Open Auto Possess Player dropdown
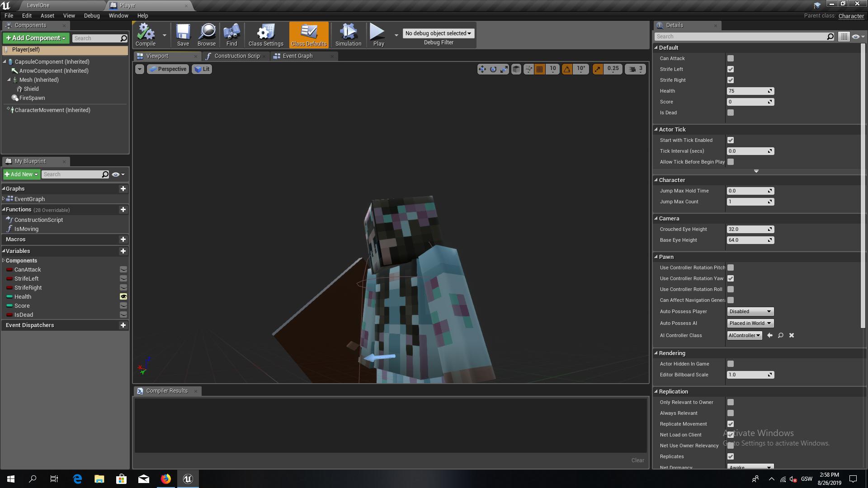Image resolution: width=868 pixels, height=488 pixels. point(750,311)
